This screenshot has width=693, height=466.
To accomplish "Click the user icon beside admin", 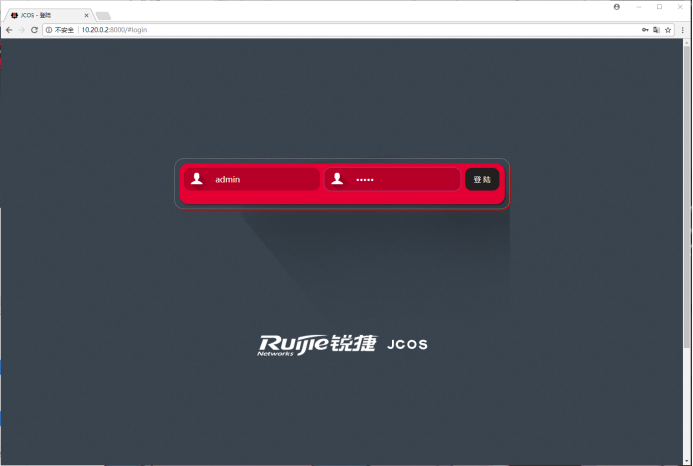I will tap(197, 179).
